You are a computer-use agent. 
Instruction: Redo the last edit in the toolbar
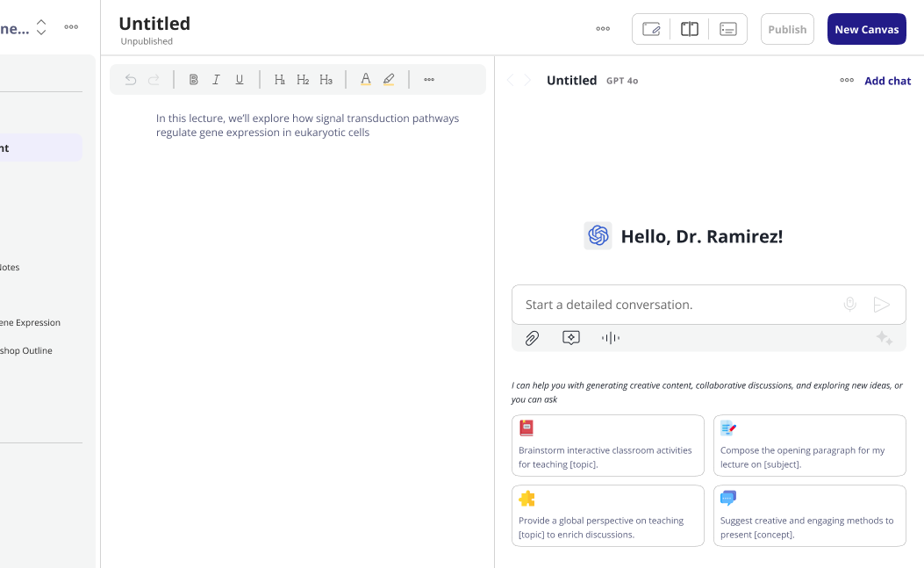point(154,80)
